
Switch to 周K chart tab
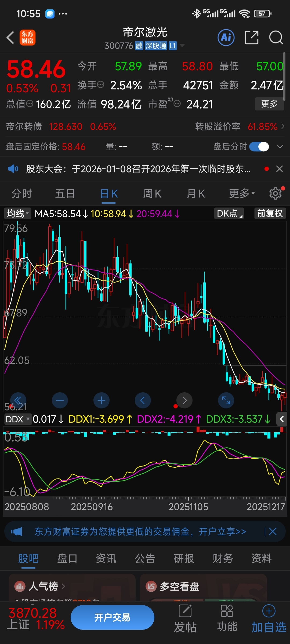[x=152, y=193]
